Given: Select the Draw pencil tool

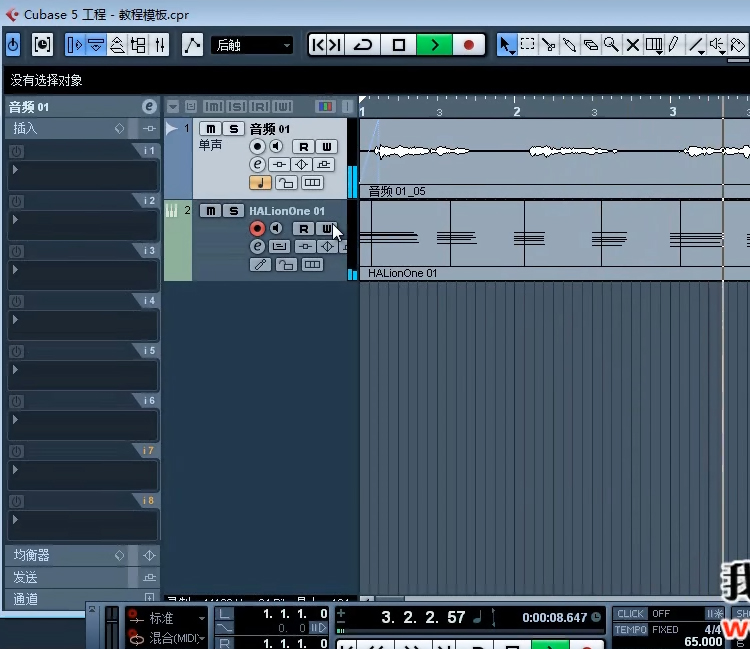Looking at the screenshot, I should point(674,45).
